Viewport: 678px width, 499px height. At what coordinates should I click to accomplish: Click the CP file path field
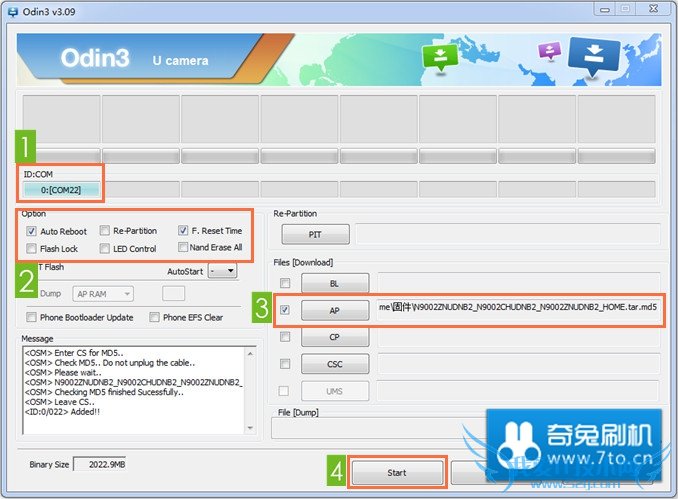[519, 337]
